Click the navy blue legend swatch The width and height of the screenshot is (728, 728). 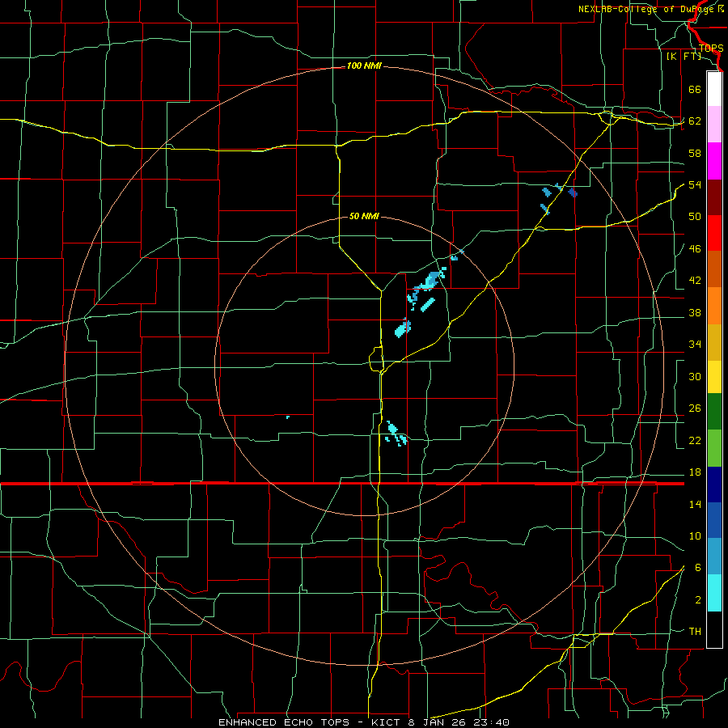tap(714, 485)
